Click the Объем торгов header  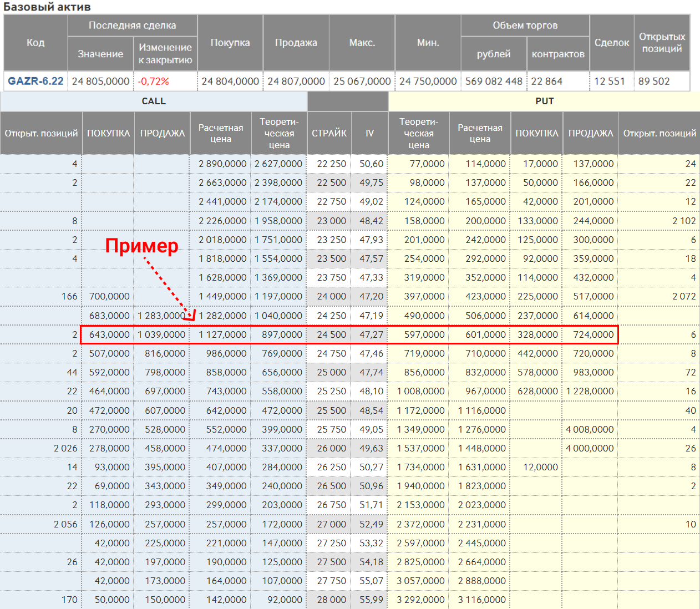coord(525,26)
